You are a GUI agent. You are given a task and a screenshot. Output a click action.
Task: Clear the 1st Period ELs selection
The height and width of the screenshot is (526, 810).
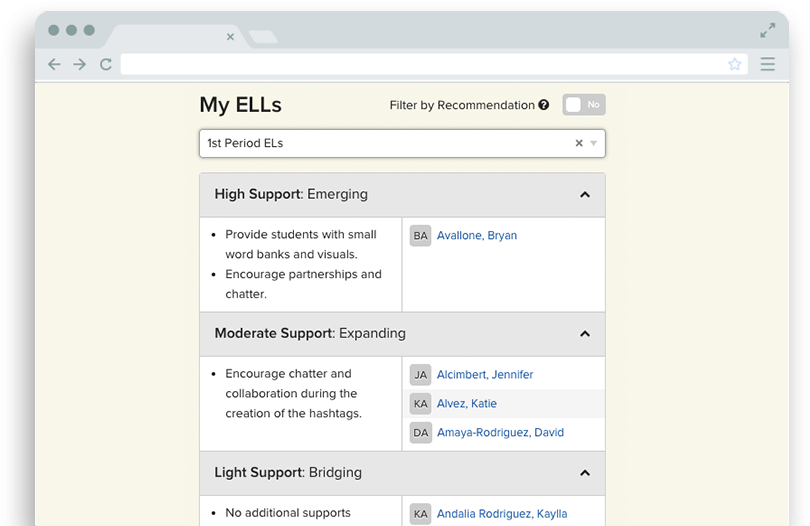coord(579,143)
